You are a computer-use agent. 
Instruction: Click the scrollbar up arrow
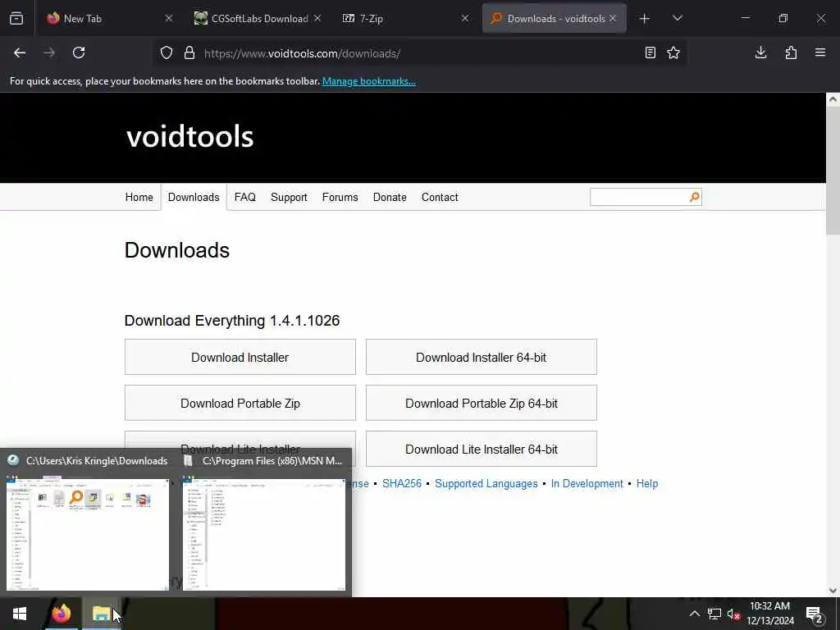click(x=833, y=99)
